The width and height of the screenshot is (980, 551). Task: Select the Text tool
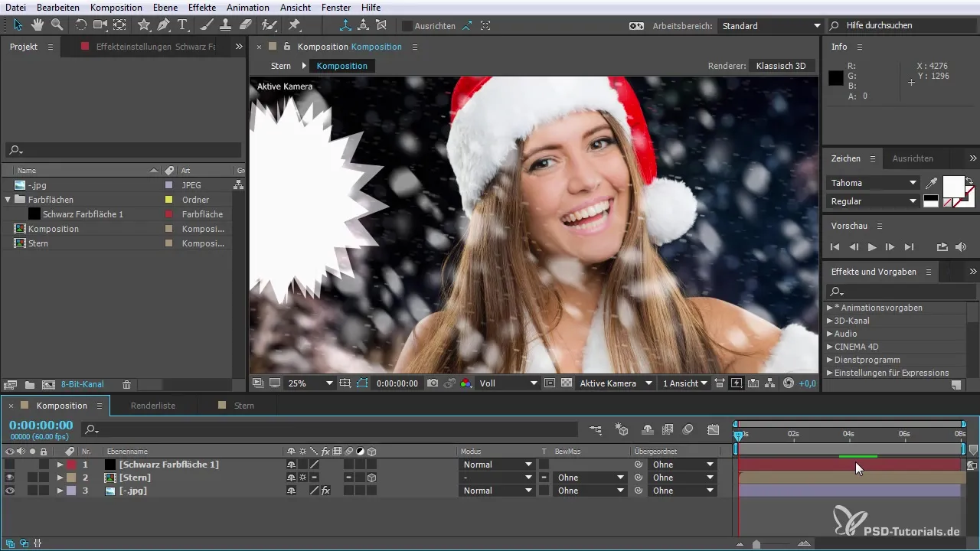point(182,24)
